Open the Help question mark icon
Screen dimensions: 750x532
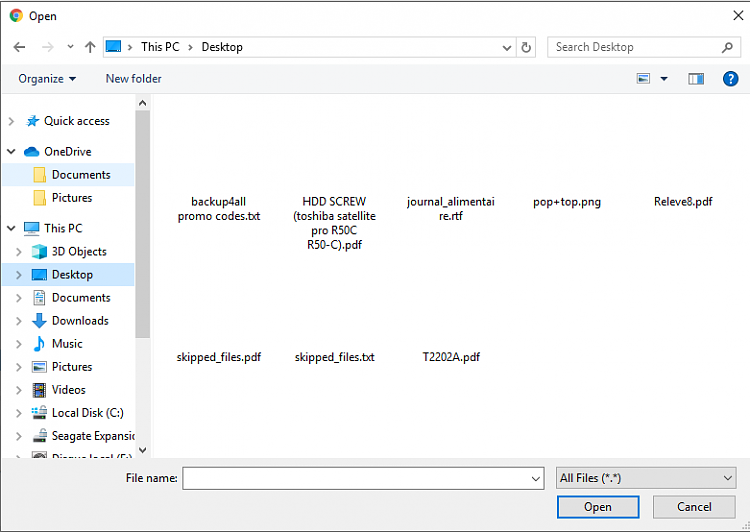tap(730, 78)
